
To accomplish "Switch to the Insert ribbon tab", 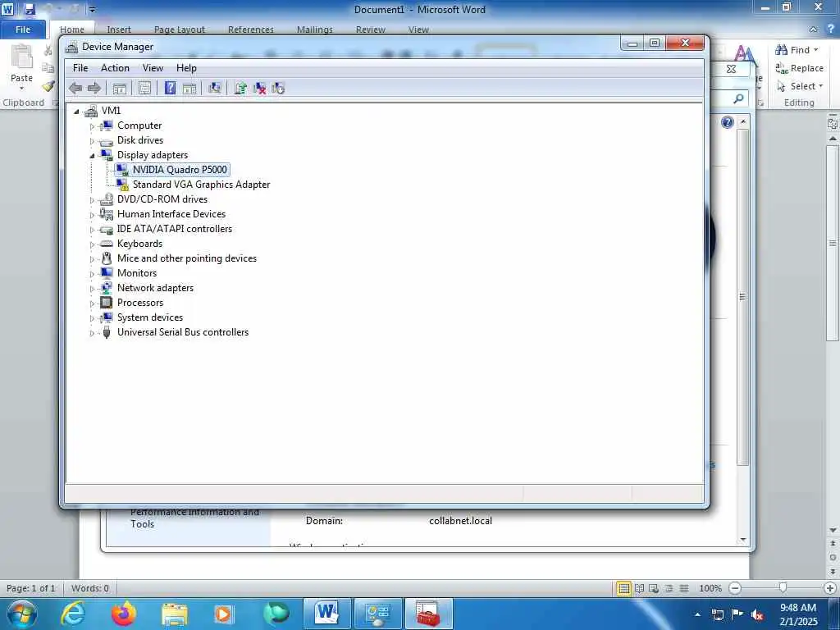I will (119, 30).
